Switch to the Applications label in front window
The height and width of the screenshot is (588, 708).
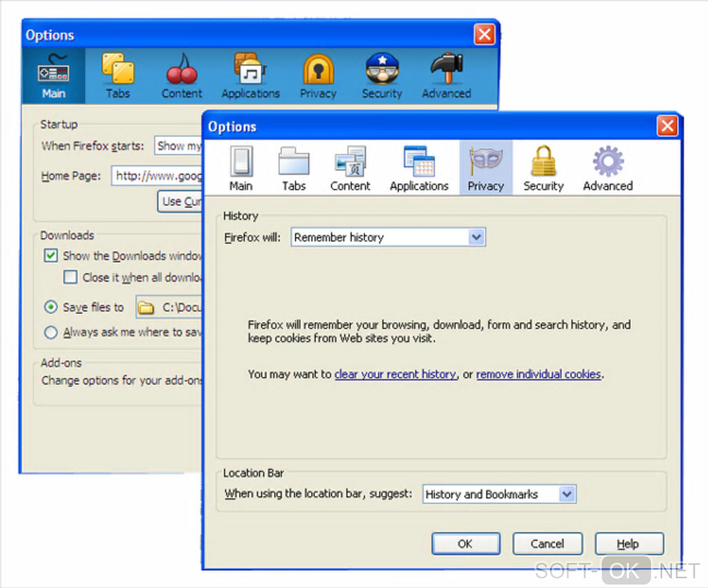point(419,186)
